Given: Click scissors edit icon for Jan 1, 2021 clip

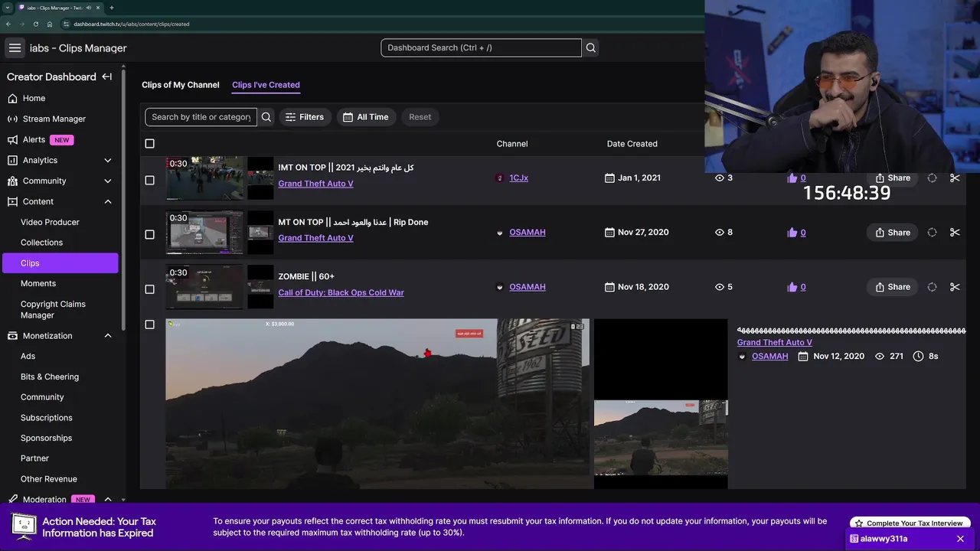Looking at the screenshot, I should click(955, 178).
